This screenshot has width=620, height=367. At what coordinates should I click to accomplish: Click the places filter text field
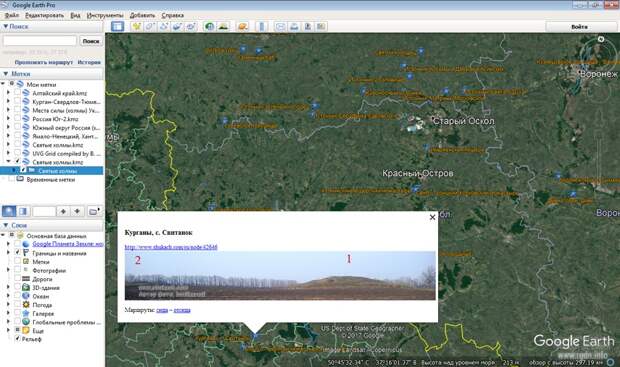[44, 211]
